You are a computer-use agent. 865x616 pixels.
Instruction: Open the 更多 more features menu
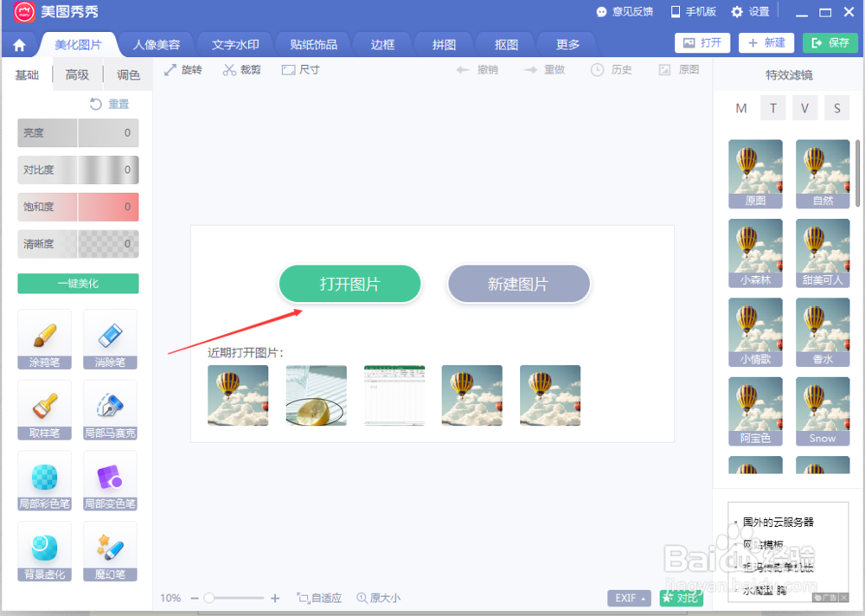click(567, 43)
